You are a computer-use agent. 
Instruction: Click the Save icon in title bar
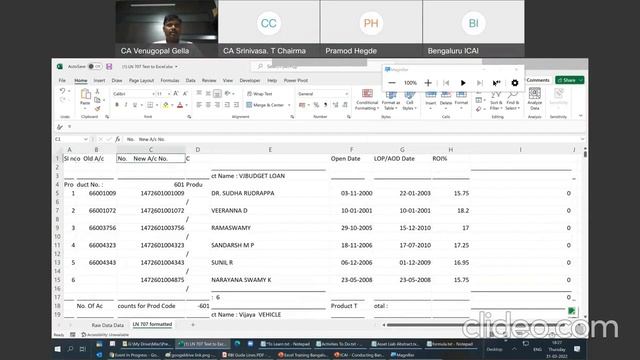(109, 67)
